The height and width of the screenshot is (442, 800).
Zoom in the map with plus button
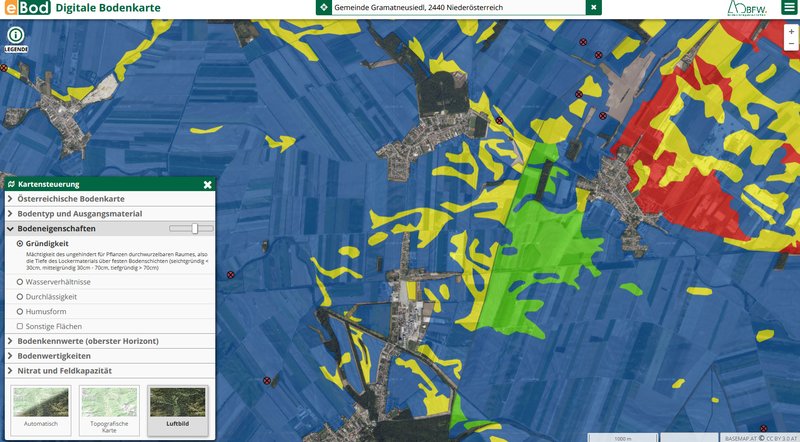coord(790,31)
